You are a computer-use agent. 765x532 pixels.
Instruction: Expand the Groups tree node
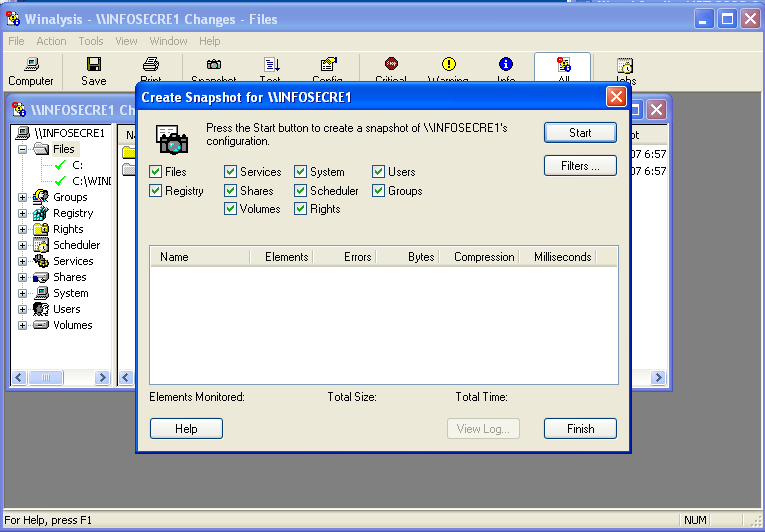[22, 197]
